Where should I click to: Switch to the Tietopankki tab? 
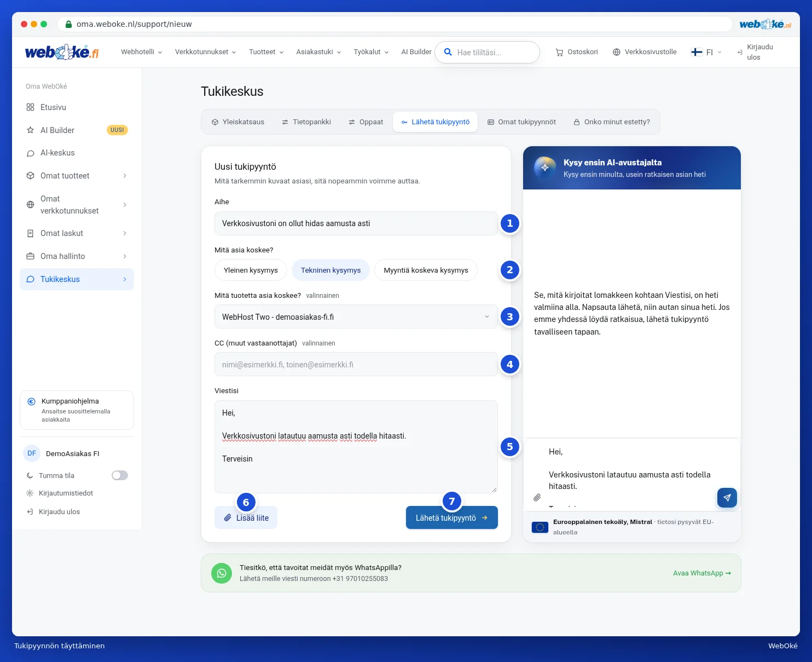tap(306, 122)
